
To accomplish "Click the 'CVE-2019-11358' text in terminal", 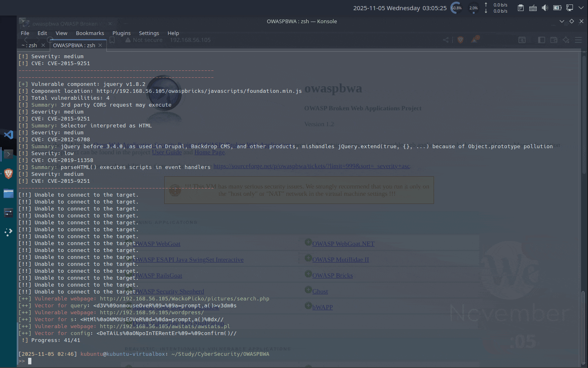I will click(70, 160).
